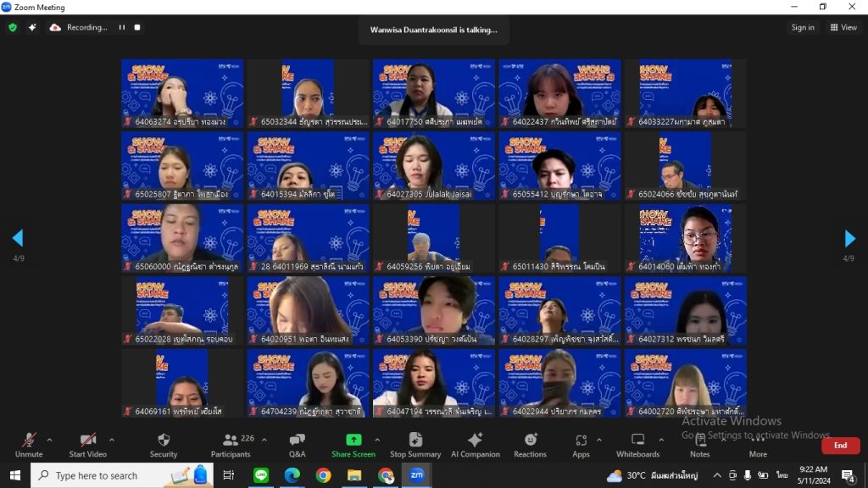Open Notes in the toolbar
868x488 pixels.
tap(699, 445)
